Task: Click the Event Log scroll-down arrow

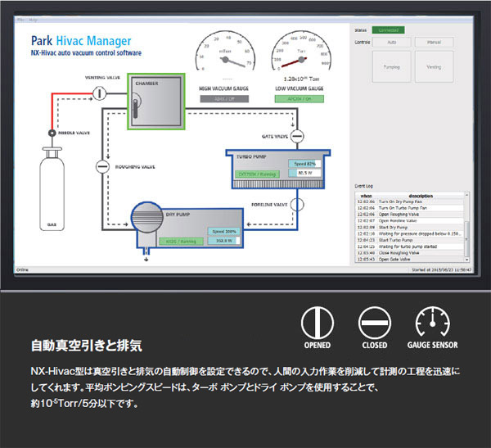Action: pyautogui.click(x=466, y=260)
